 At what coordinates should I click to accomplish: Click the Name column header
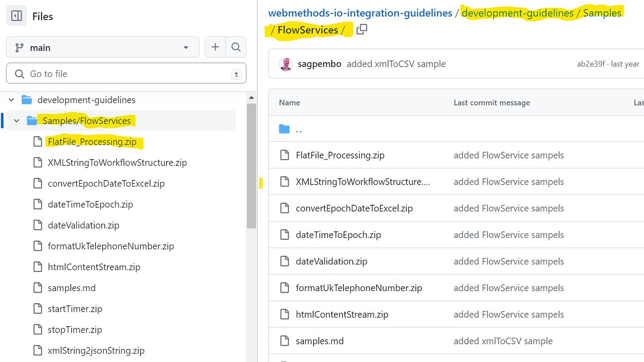click(289, 103)
